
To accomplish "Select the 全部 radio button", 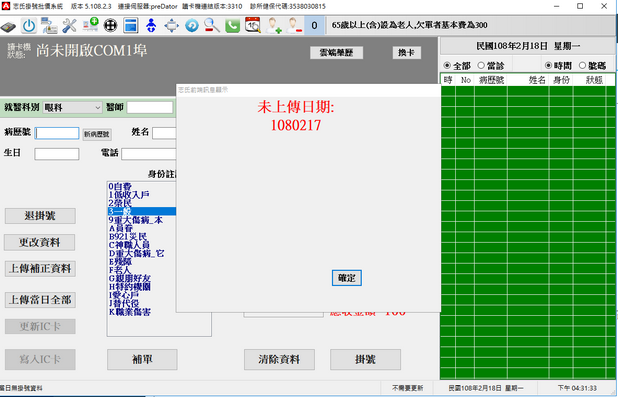I will [x=447, y=65].
